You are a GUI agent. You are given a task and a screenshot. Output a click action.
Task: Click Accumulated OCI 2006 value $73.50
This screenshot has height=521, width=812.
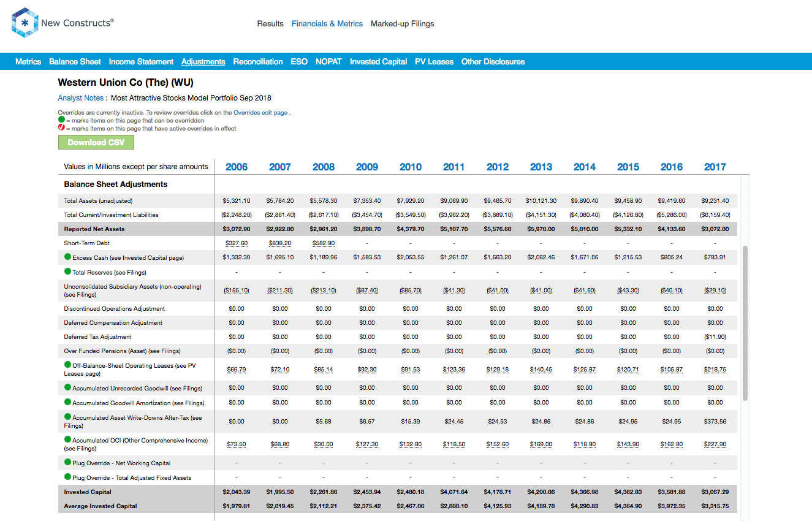point(237,444)
